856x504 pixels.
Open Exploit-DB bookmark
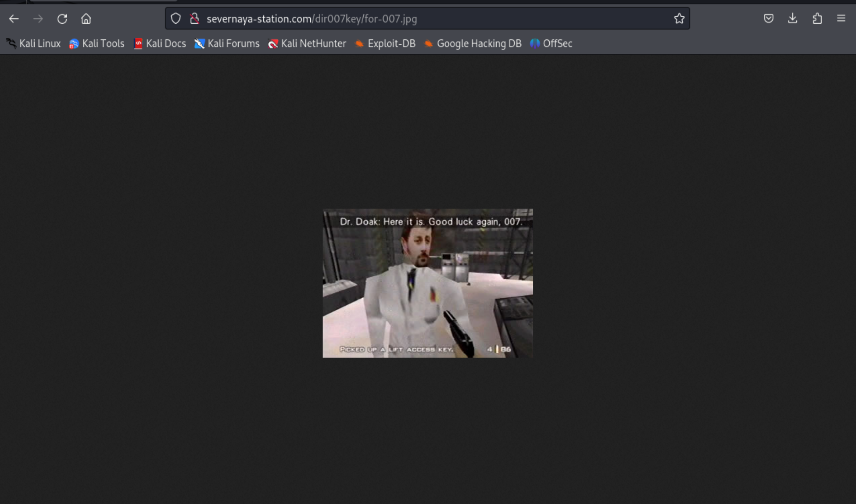[x=385, y=43]
